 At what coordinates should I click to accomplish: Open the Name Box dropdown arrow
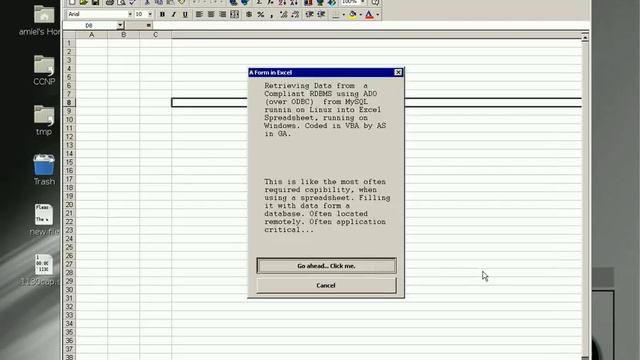tap(120, 25)
